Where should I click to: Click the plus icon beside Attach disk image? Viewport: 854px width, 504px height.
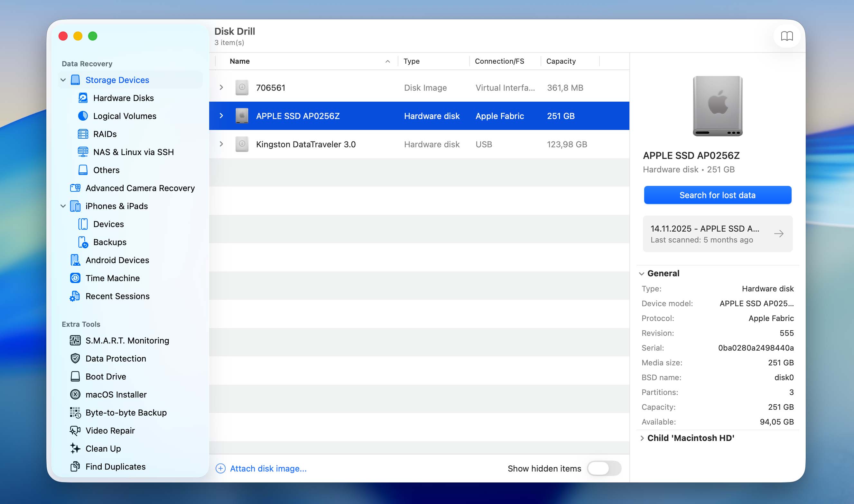point(220,468)
